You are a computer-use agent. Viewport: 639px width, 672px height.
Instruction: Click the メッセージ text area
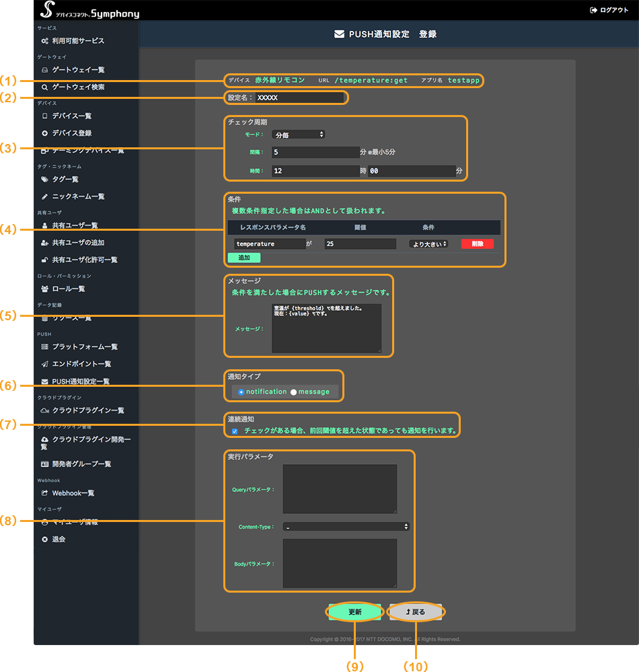point(327,329)
